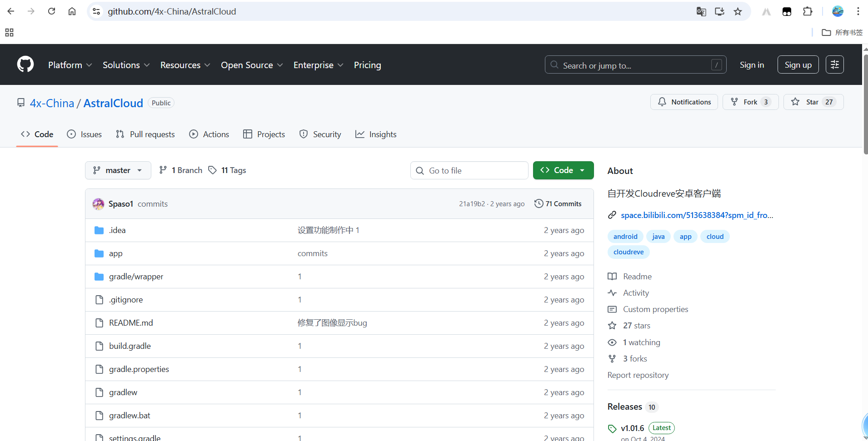
Task: Switch to the Issues tab
Action: [x=85, y=134]
